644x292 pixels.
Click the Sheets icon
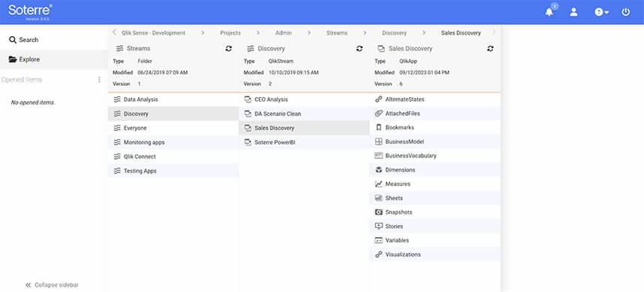[379, 198]
